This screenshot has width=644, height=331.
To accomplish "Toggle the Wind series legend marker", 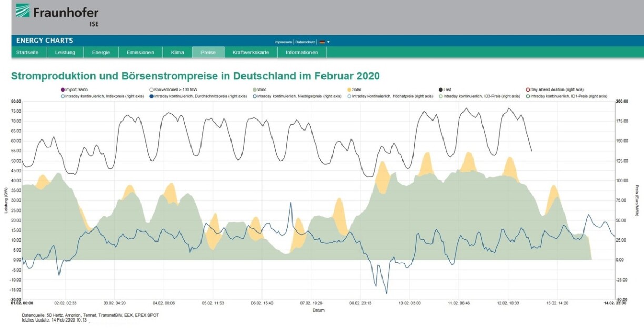I will coord(254,90).
